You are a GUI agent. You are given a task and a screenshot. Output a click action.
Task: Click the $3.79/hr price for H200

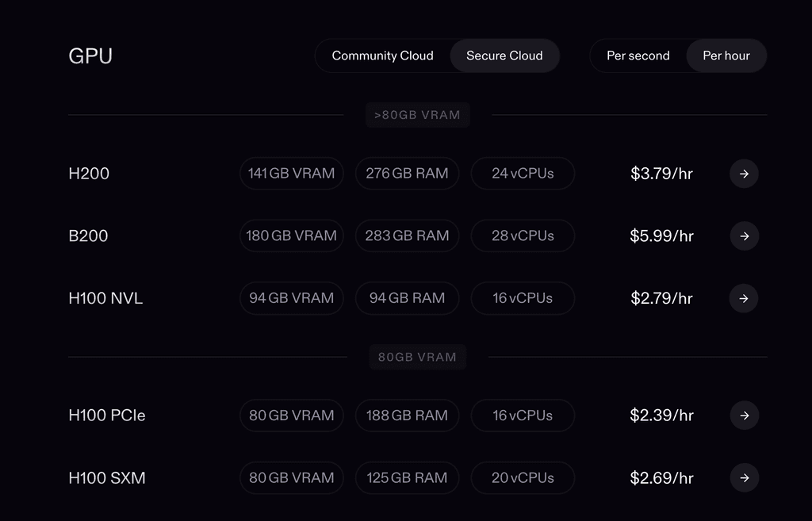(x=661, y=174)
